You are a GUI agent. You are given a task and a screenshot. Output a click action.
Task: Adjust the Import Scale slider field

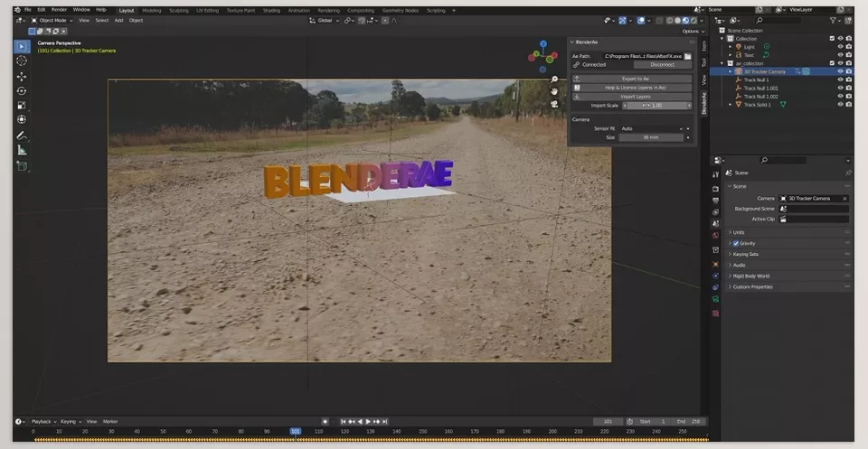(x=657, y=106)
